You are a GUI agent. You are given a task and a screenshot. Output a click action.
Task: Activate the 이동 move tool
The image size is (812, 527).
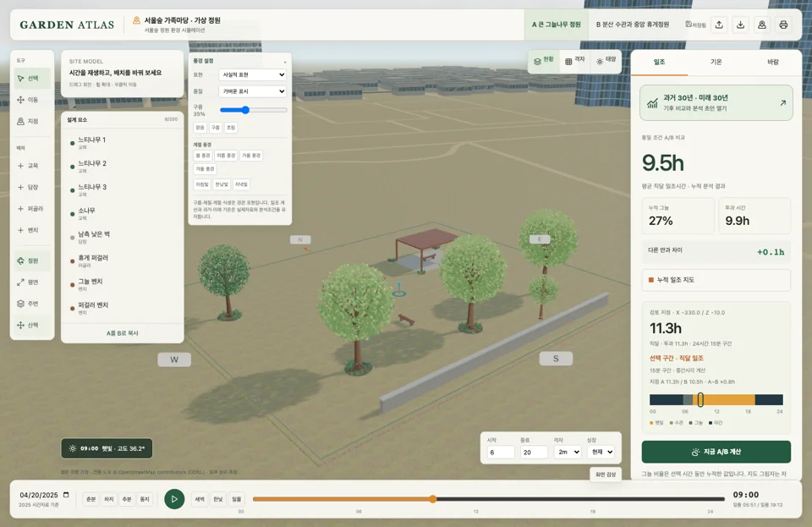coord(32,100)
